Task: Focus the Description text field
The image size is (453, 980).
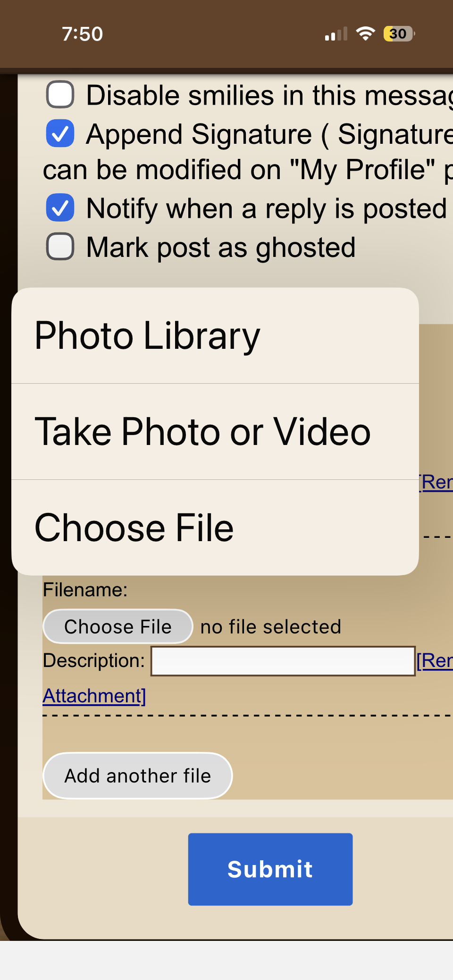Action: click(283, 661)
